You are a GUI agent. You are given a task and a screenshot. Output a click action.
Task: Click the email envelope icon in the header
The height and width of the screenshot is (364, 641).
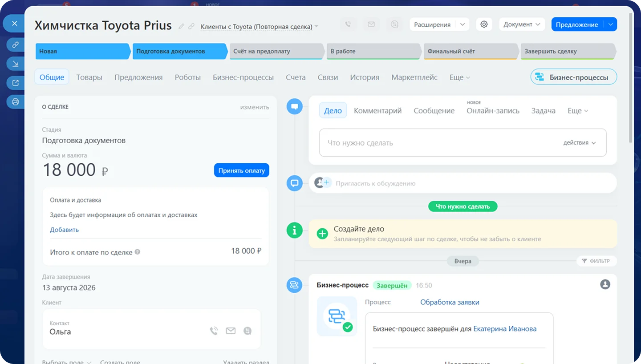click(x=371, y=24)
